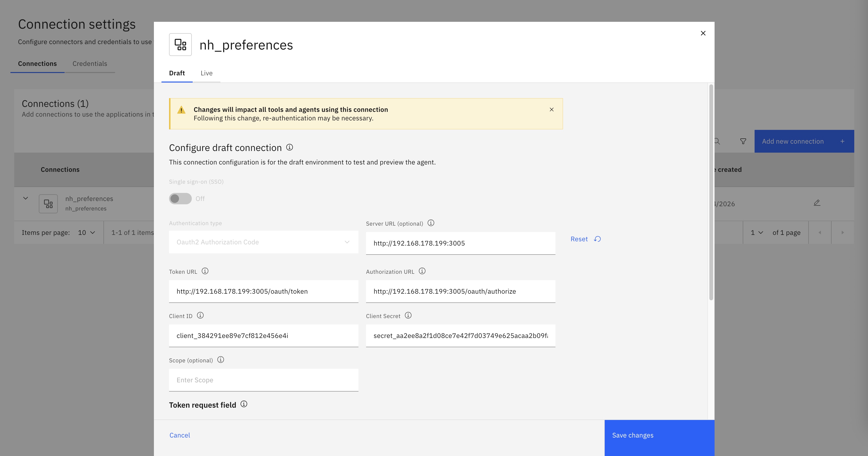868x456 pixels.
Task: Click the Token URL info icon
Action: coord(205,271)
